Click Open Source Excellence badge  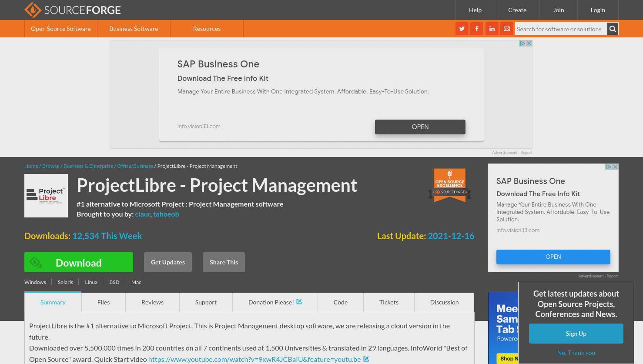click(x=450, y=185)
